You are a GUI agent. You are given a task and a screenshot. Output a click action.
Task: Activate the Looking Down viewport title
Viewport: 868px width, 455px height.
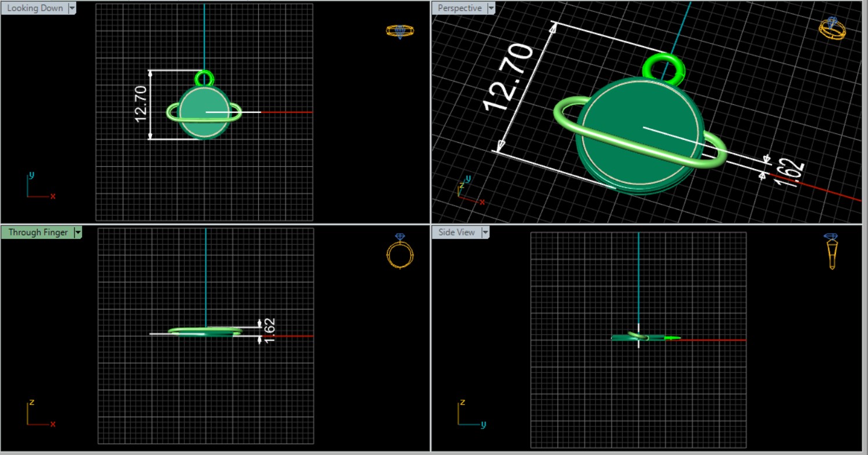(34, 8)
